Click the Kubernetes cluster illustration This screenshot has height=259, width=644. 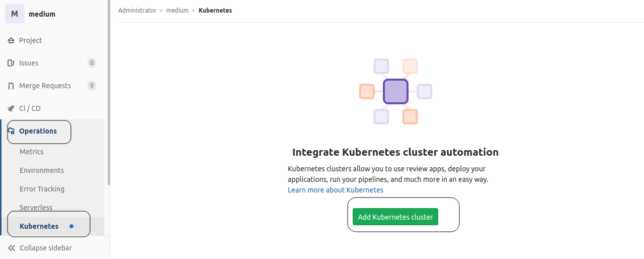(x=395, y=92)
